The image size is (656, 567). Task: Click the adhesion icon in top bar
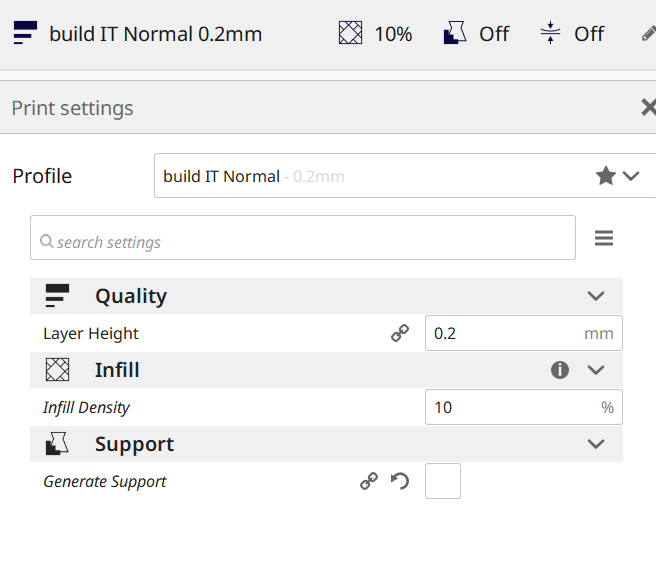click(550, 34)
